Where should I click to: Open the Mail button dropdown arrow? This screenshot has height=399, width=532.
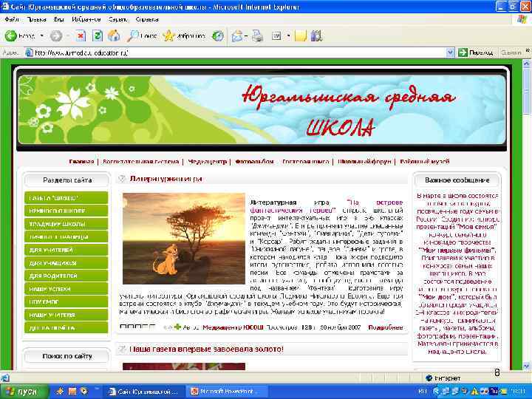point(245,36)
